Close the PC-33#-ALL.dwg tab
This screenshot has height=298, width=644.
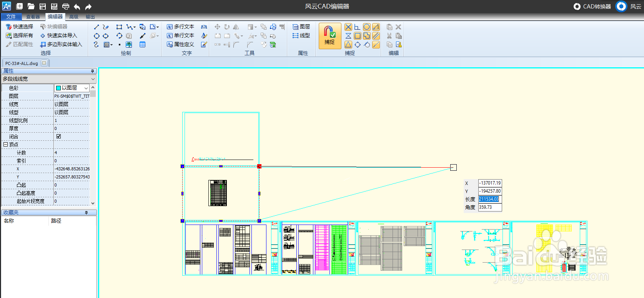coord(44,63)
